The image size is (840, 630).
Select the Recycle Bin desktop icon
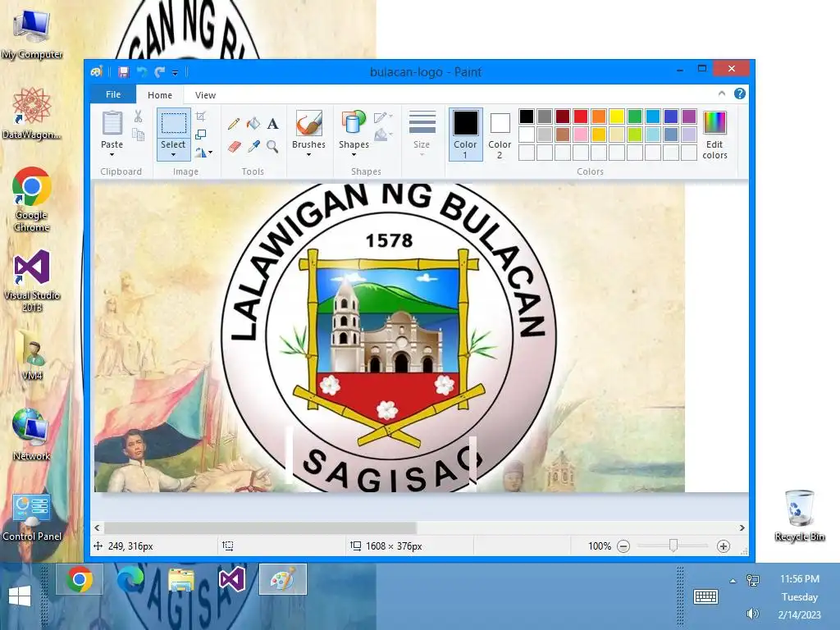799,515
